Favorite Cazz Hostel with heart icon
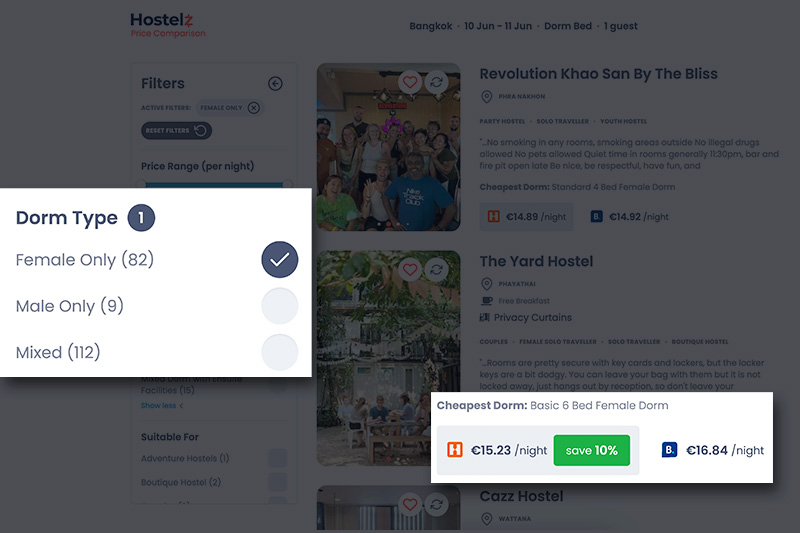Screen dimensions: 800x533 pos(410,504)
